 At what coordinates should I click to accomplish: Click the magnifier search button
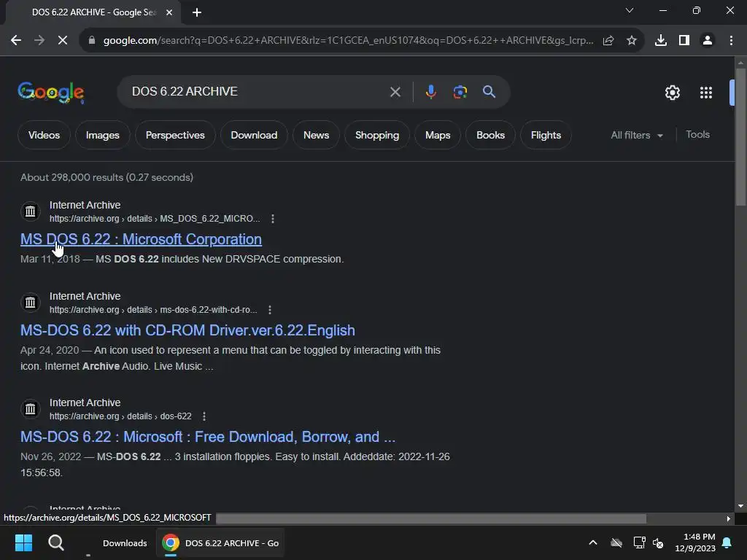489,91
